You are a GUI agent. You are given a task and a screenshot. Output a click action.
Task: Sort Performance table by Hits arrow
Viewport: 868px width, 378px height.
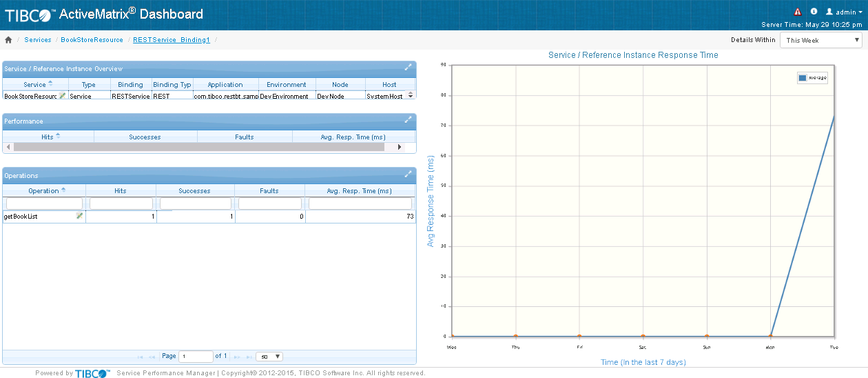[58, 137]
